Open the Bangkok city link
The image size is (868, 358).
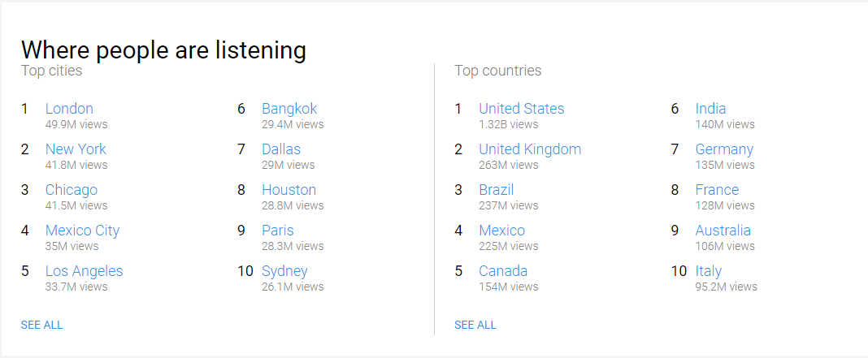289,109
